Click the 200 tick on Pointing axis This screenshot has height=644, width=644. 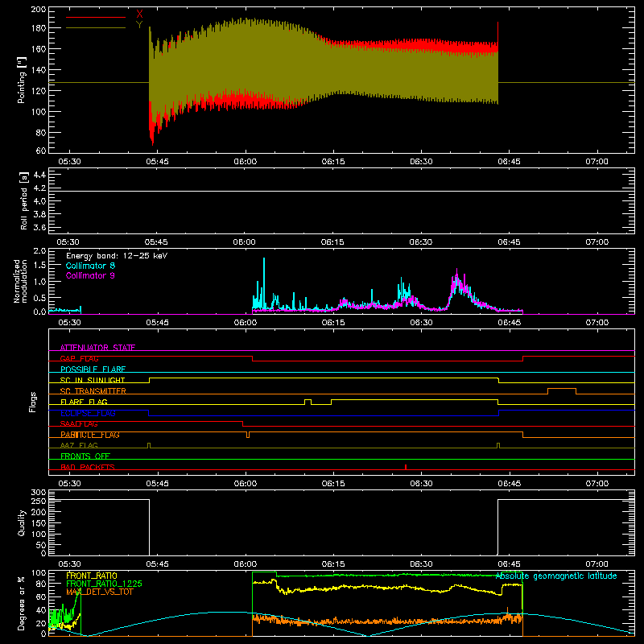click(x=39, y=10)
